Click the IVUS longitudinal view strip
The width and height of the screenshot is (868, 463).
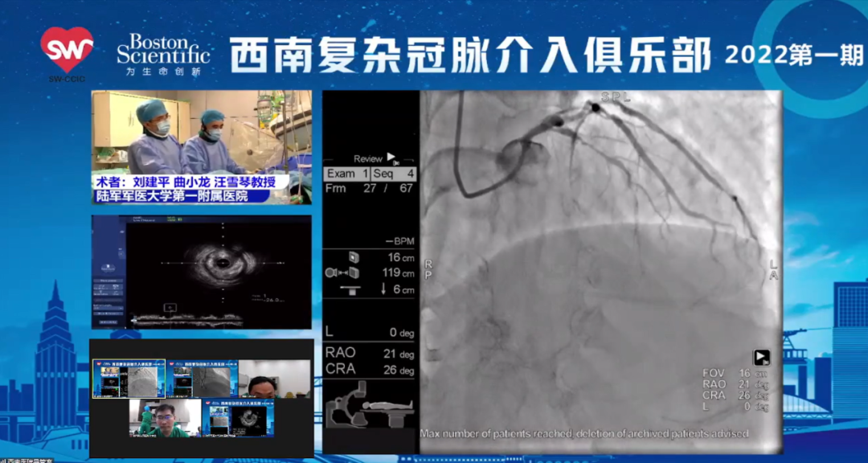[x=187, y=320]
